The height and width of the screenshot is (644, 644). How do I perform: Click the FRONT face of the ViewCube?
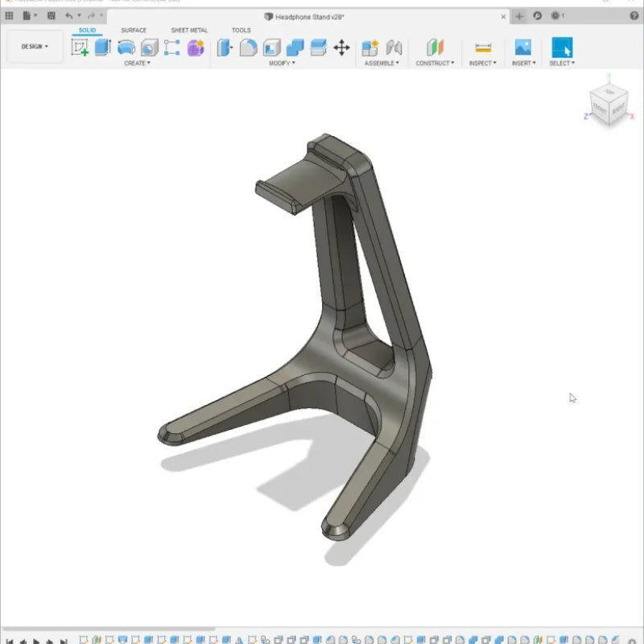point(600,109)
